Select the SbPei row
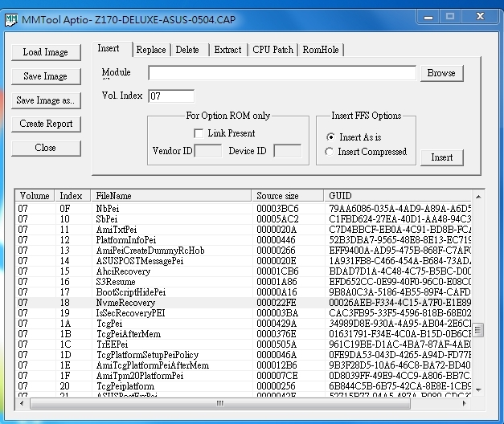 click(244, 219)
